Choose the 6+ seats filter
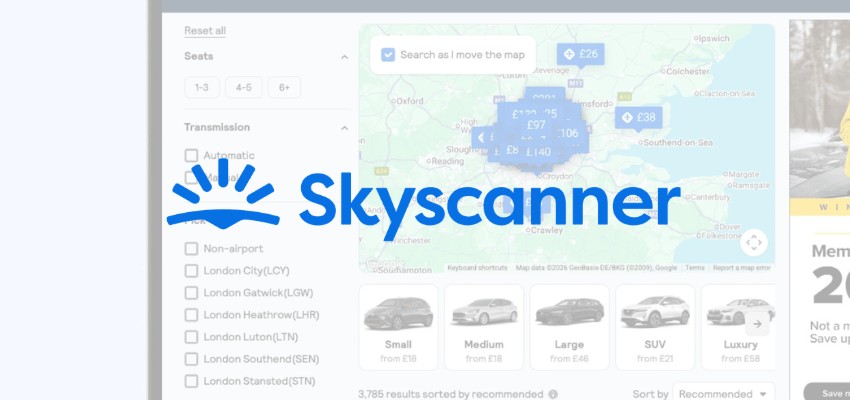This screenshot has width=850, height=400. coord(284,88)
